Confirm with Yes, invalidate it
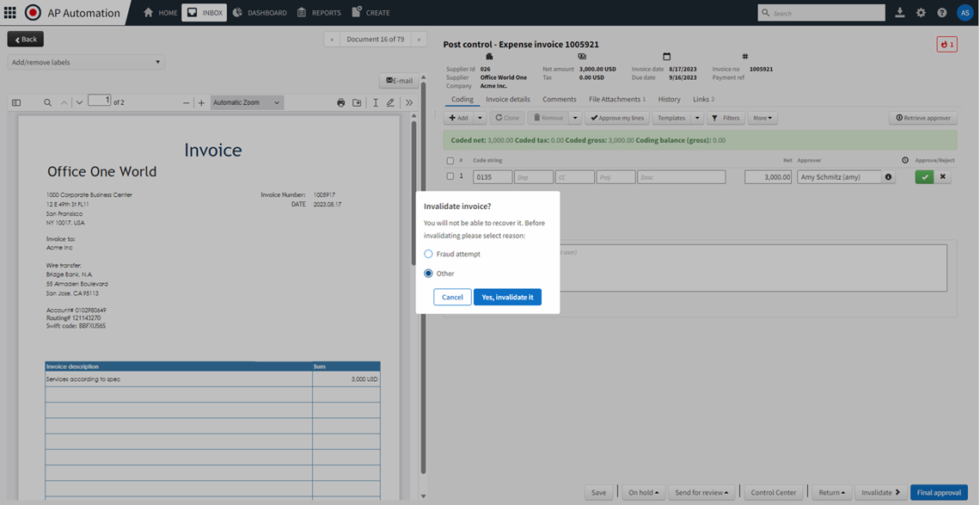This screenshot has width=980, height=505. click(507, 297)
